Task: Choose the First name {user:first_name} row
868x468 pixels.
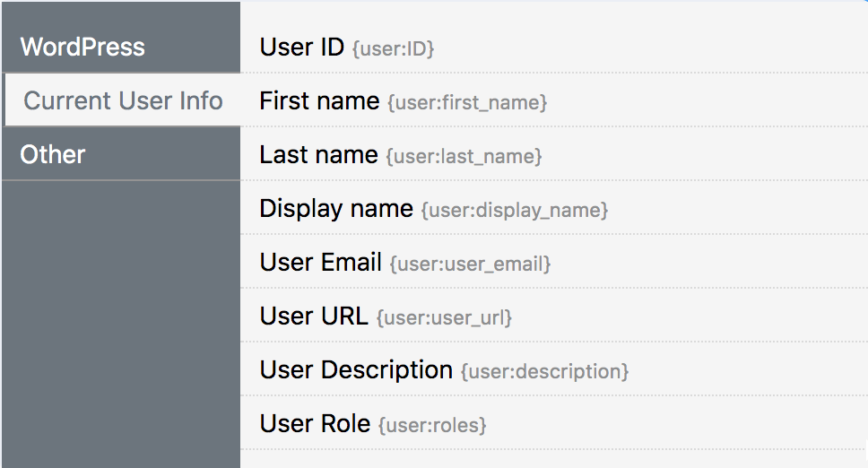Action: pyautogui.click(x=554, y=100)
